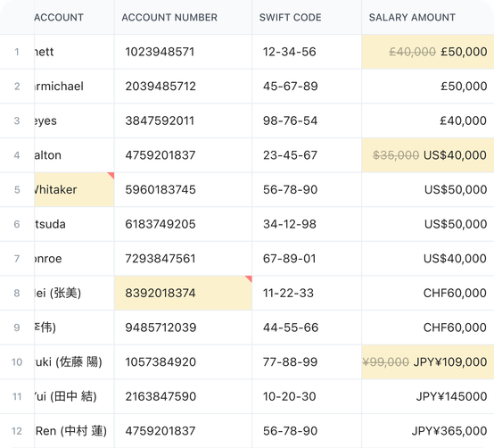Open highlighted cell 8392018374

(x=183, y=293)
